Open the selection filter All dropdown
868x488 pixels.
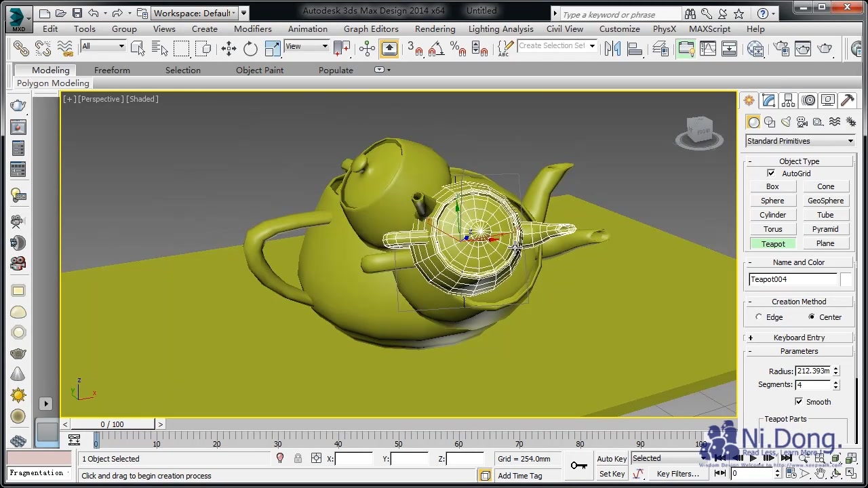click(103, 46)
